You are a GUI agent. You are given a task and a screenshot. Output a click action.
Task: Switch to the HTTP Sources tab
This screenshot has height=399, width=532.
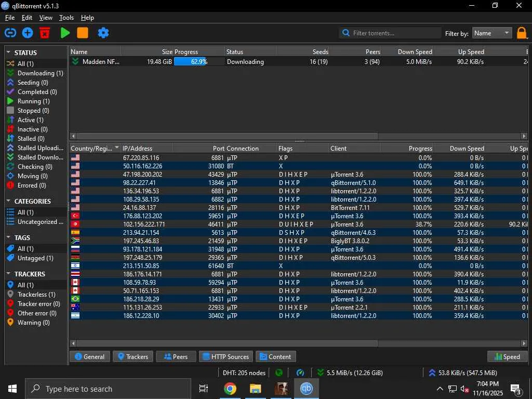[x=225, y=356]
